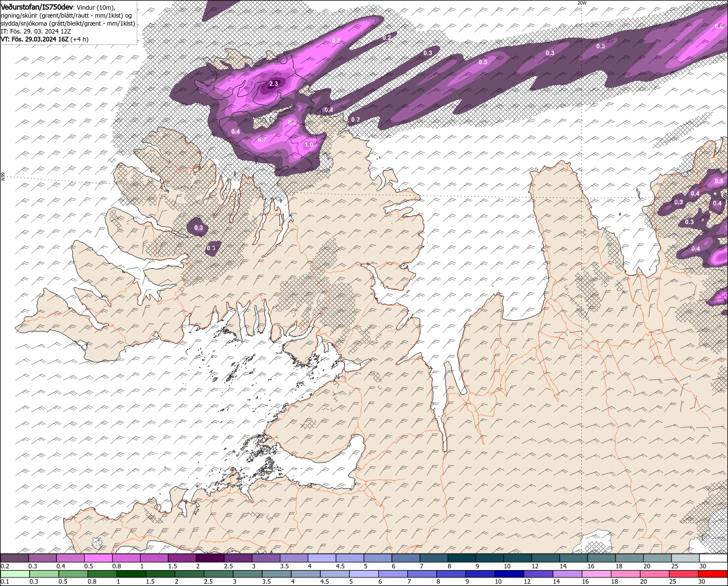
Task: Pick lower legend dark blue swatch at 10
Action: (x=509, y=574)
